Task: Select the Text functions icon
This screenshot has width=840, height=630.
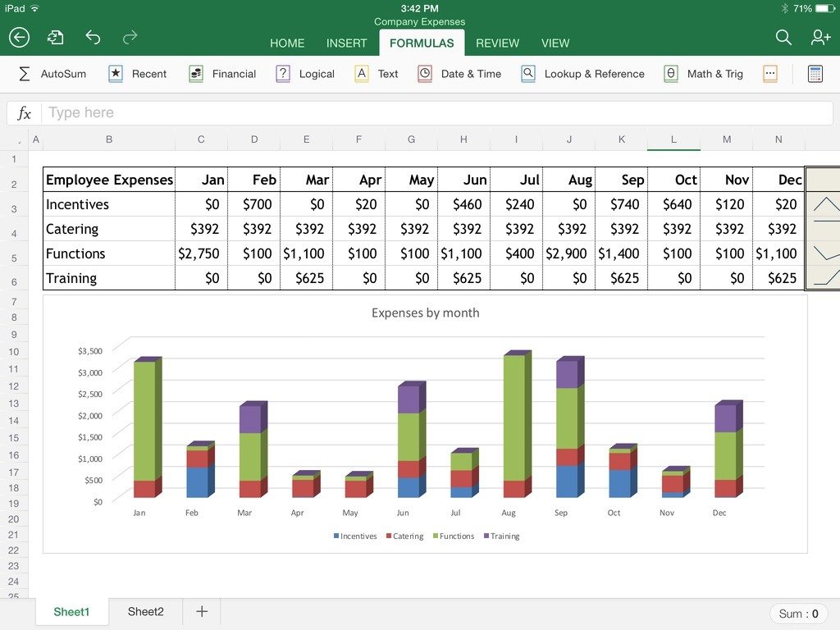Action: point(362,73)
